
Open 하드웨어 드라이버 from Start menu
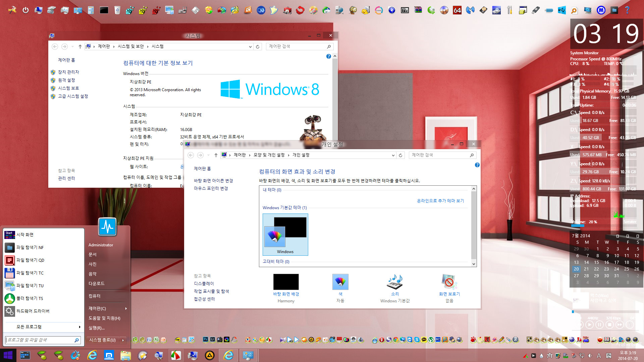43,311
